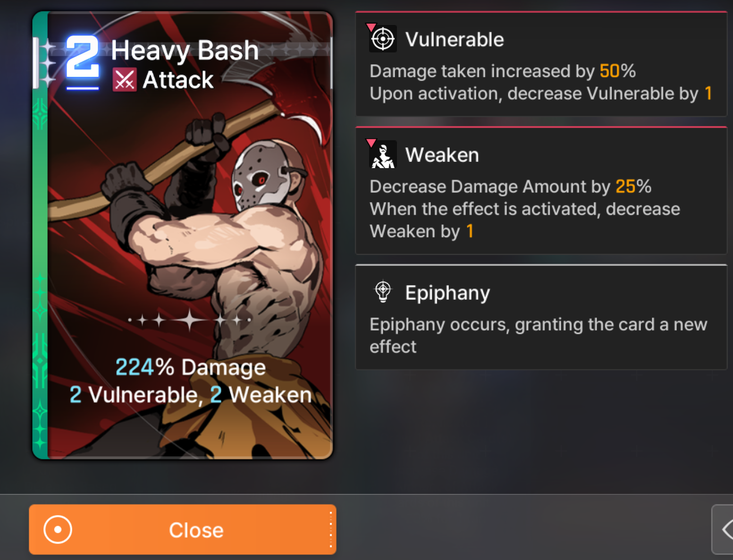Screen dimensions: 733x560
Task: Click the green rarity strip on card edge
Action: tap(40, 236)
